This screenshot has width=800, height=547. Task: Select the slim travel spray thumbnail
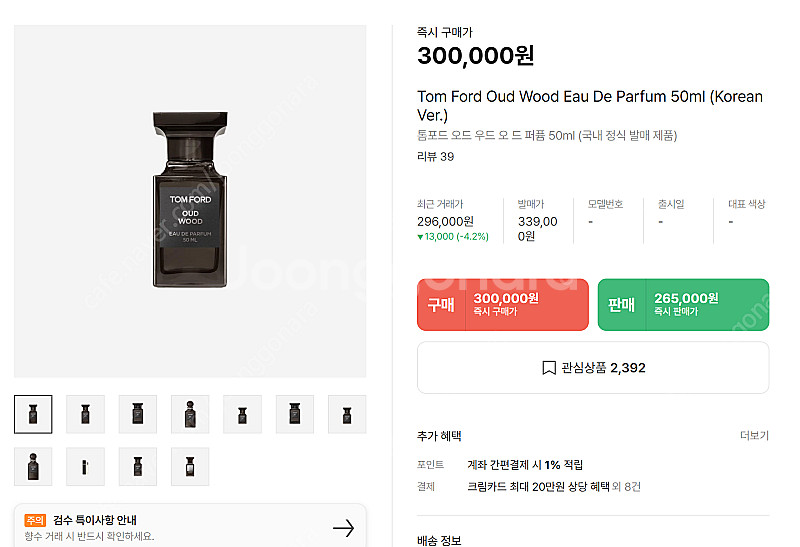pyautogui.click(x=85, y=466)
